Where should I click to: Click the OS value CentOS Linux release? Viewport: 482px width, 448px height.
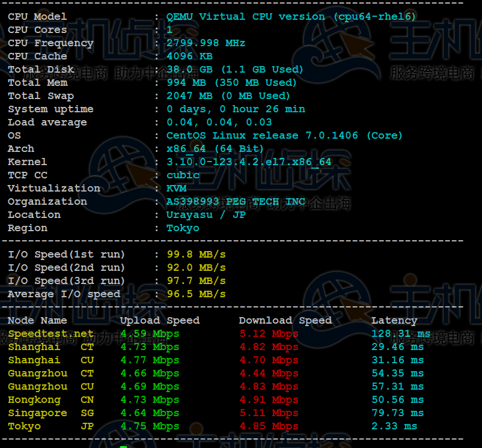click(233, 135)
